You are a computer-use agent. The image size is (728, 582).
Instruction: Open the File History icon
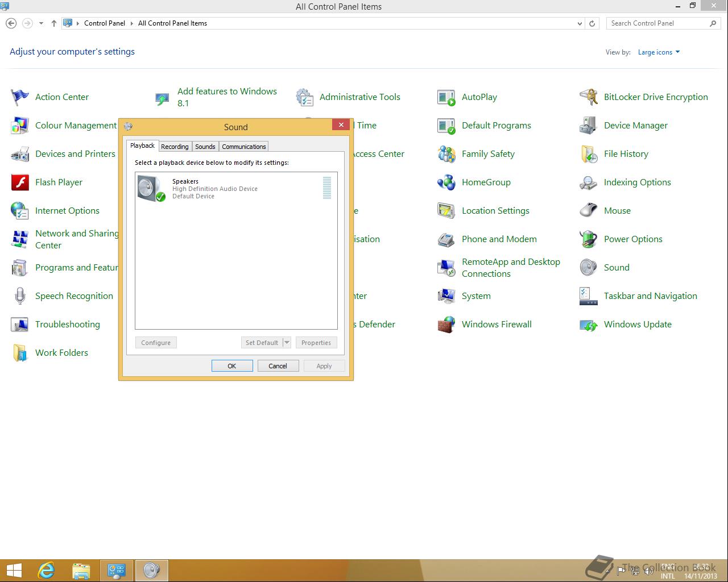coord(589,154)
